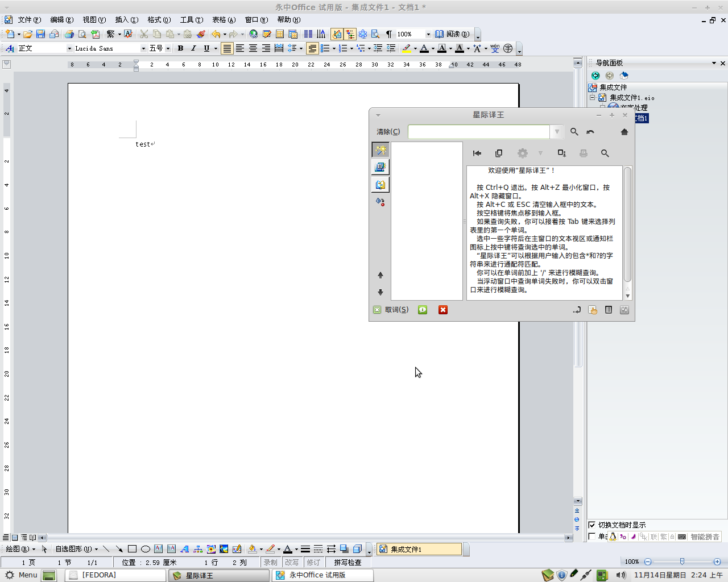Open the 五号 font size dropdown
This screenshot has height=582, width=728.
(x=168, y=48)
